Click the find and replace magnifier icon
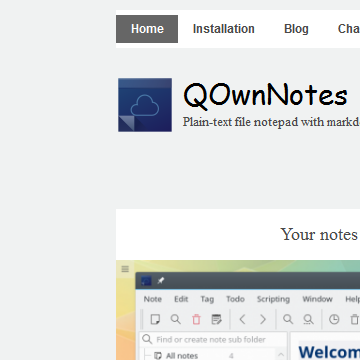Screen dimensions: 360x360 coord(308,319)
